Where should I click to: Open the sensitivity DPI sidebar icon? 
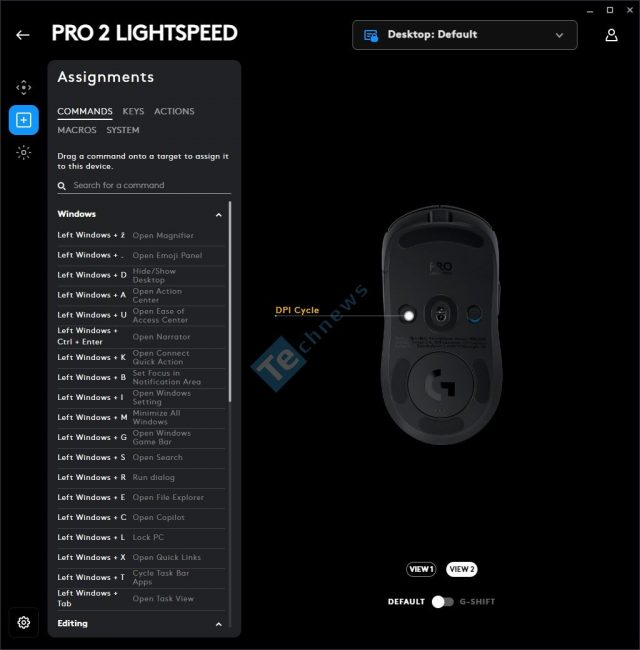[24, 87]
